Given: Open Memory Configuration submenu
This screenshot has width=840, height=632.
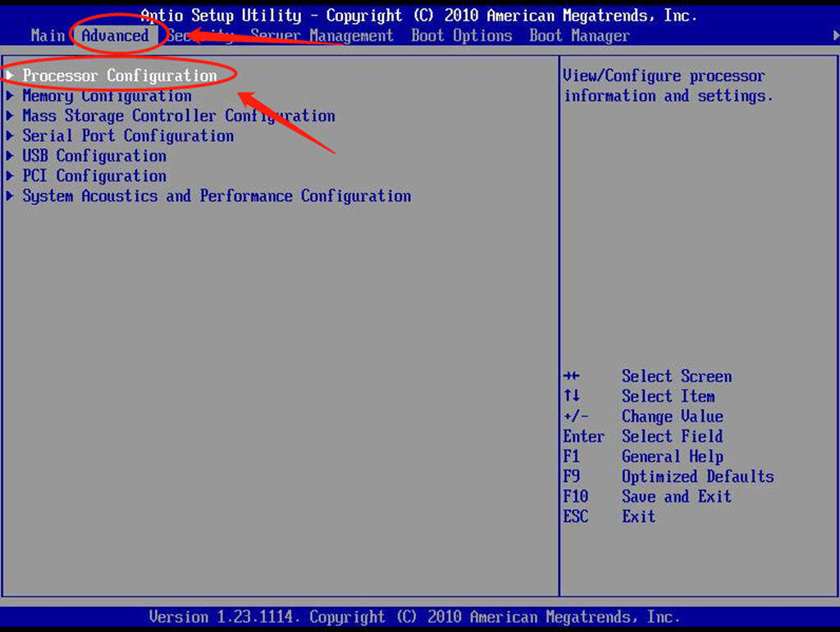Looking at the screenshot, I should pos(107,96).
